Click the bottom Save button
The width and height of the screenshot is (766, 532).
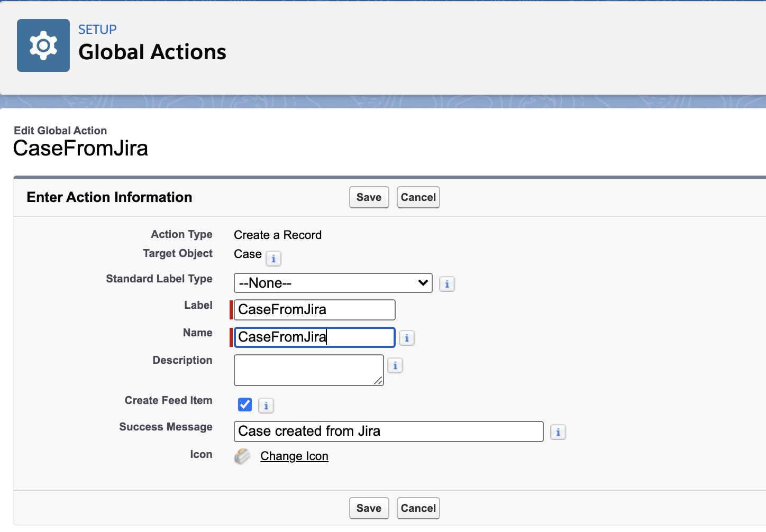[x=369, y=508]
